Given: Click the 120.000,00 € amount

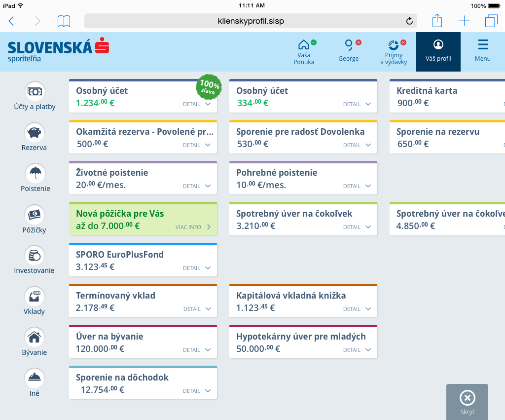Looking at the screenshot, I should (100, 349).
